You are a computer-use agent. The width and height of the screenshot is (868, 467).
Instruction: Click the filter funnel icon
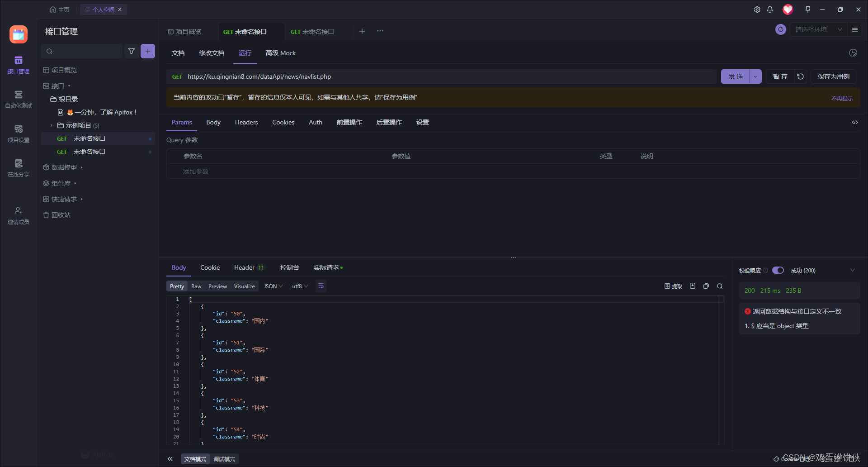pyautogui.click(x=132, y=51)
